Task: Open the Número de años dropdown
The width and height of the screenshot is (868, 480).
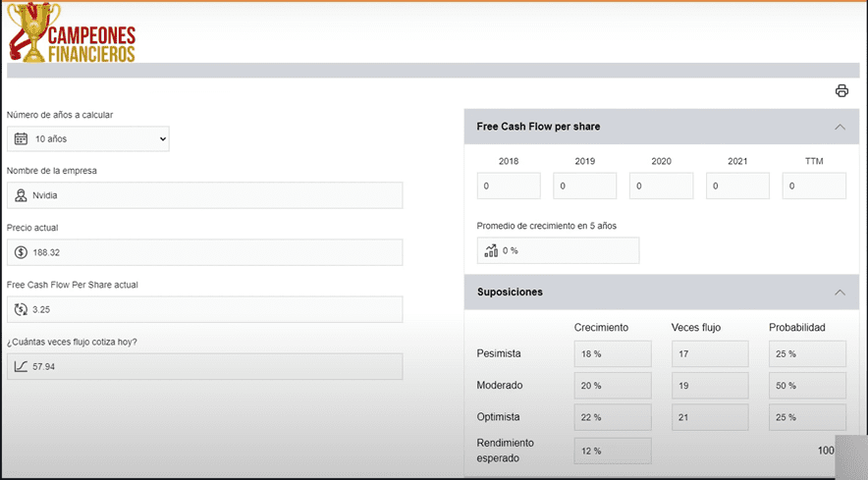Action: (88, 139)
